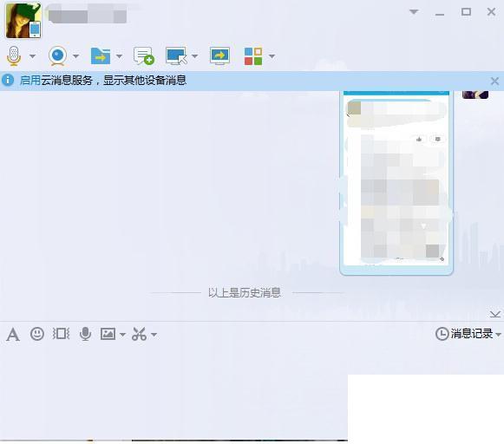
Task: Expand the picture options dropdown arrow
Action: [122, 335]
